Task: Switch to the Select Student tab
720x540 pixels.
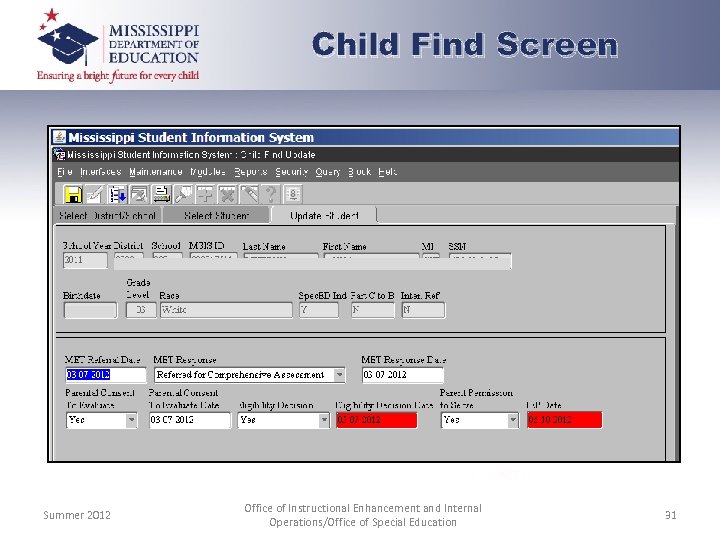Action: coord(216,215)
